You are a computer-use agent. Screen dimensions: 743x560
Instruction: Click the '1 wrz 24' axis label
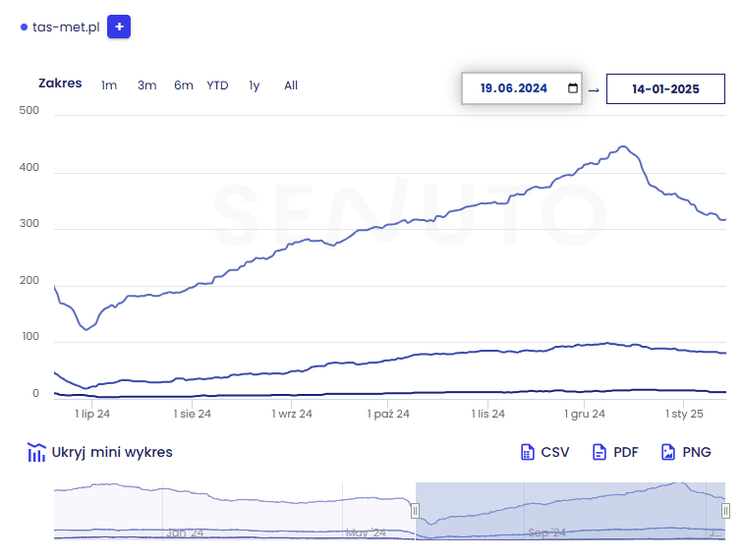point(292,414)
